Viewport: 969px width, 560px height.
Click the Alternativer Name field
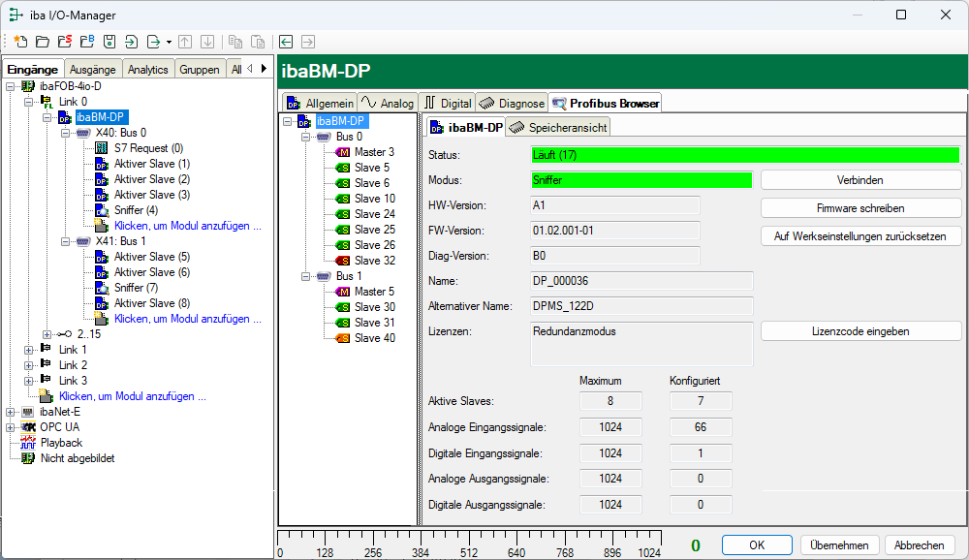coord(641,306)
